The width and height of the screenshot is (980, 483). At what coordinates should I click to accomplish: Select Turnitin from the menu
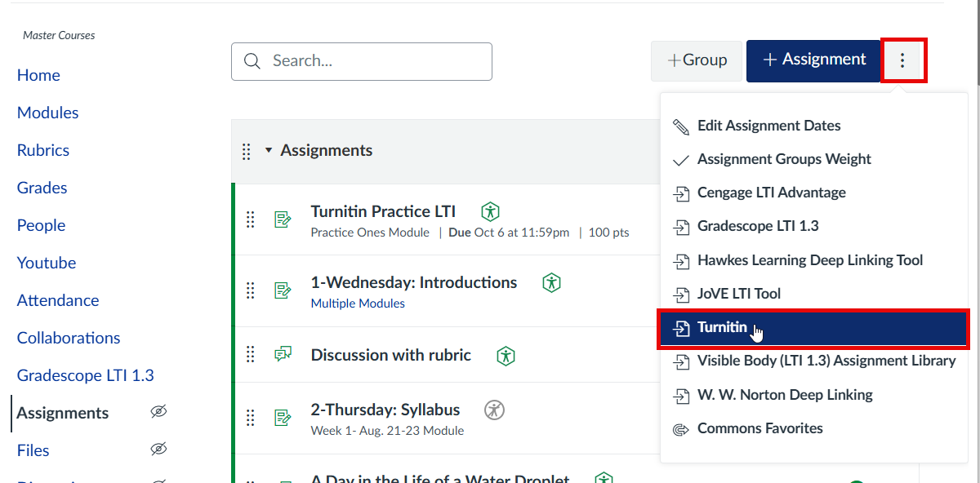pyautogui.click(x=722, y=327)
